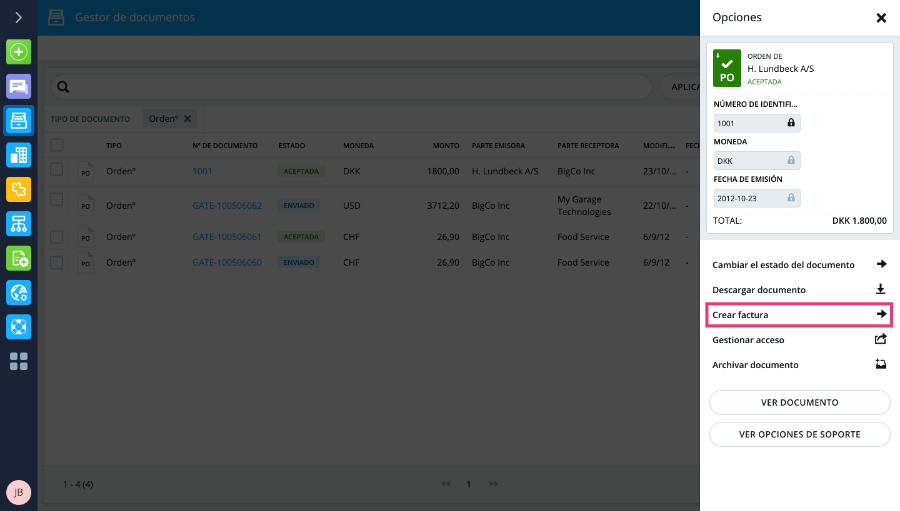Click the PO icon in row 1001
This screenshot has width=900, height=511.
coord(86,172)
